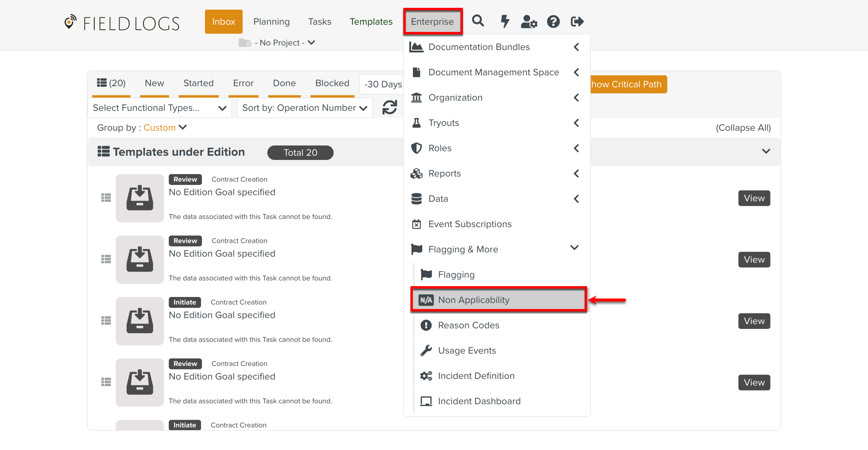
Task: Click the list icon beside first task
Action: click(x=106, y=198)
